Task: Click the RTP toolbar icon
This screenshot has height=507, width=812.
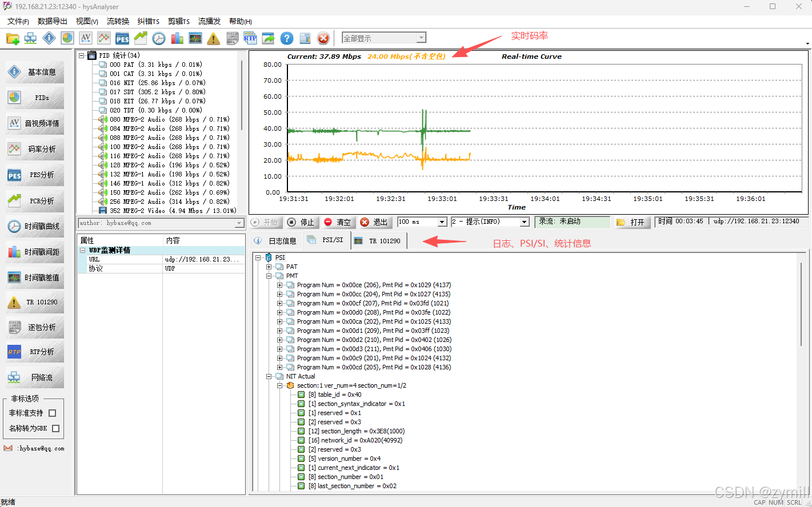Action: coord(250,38)
